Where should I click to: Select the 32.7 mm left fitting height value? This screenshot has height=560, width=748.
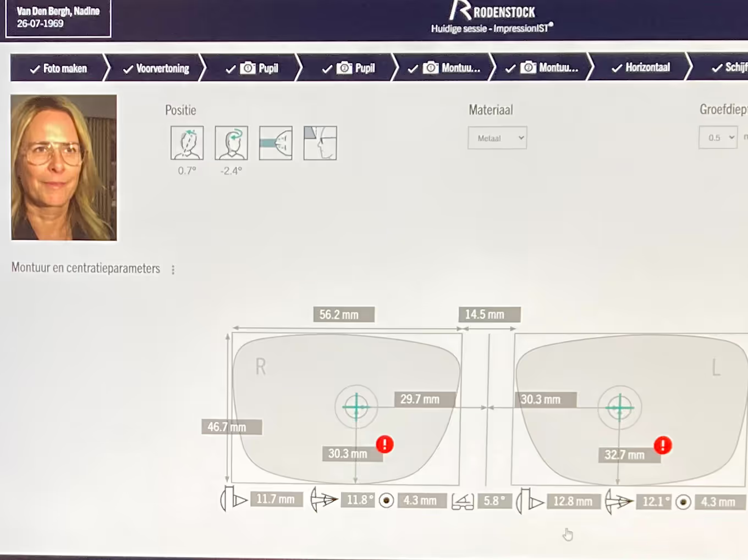coord(629,455)
